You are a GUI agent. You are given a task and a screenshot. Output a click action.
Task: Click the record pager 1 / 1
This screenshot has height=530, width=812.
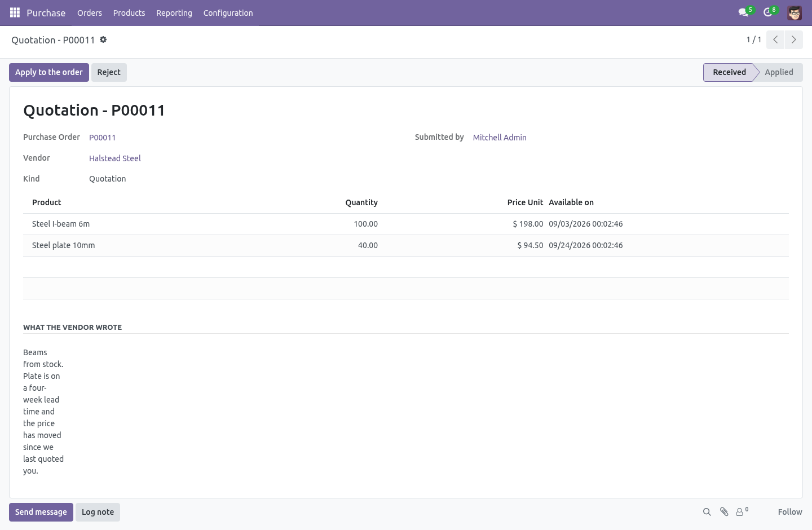click(x=754, y=39)
